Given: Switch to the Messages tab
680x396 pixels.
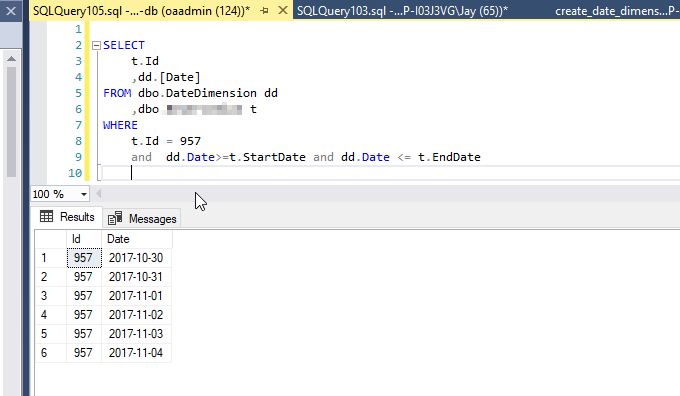Looking at the screenshot, I should coord(142,219).
